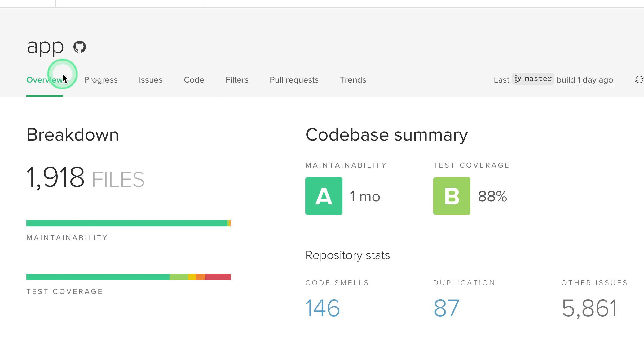
Task: Click the master branch label
Action: pos(538,79)
